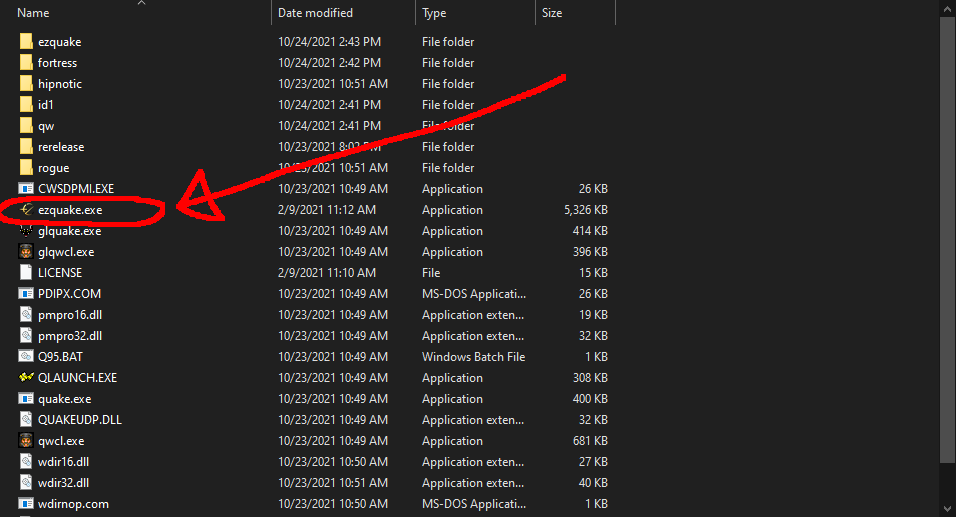Image resolution: width=956 pixels, height=517 pixels.
Task: Select the fortress folder icon
Action: [26, 63]
